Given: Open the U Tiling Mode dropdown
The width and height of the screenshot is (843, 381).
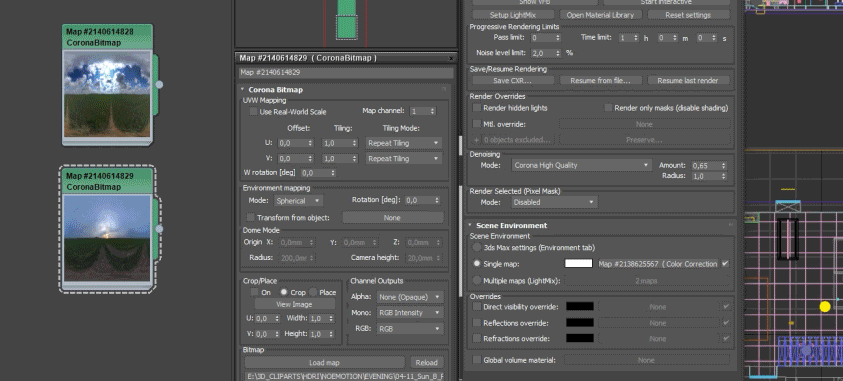Looking at the screenshot, I should [404, 143].
